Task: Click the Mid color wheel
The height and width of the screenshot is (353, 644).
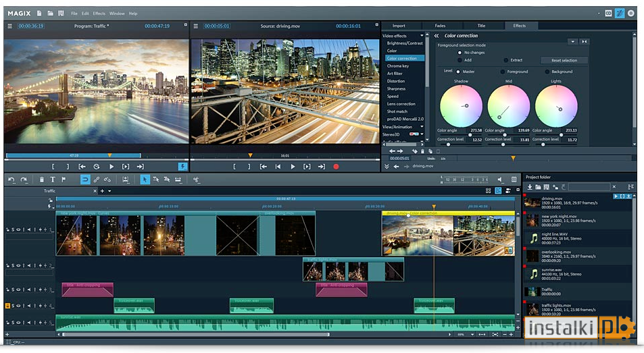Action: [508, 106]
